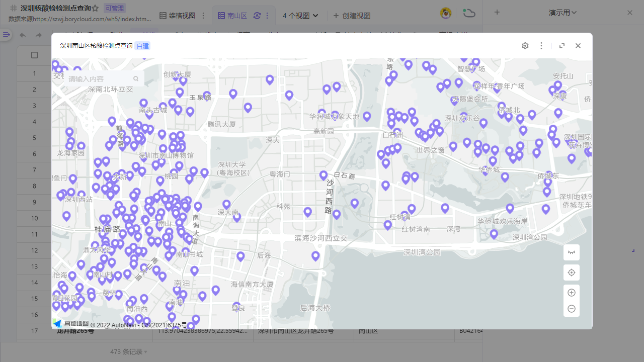The image size is (644, 362).
Task: Switch to the 维格视图 tab
Action: tap(177, 16)
